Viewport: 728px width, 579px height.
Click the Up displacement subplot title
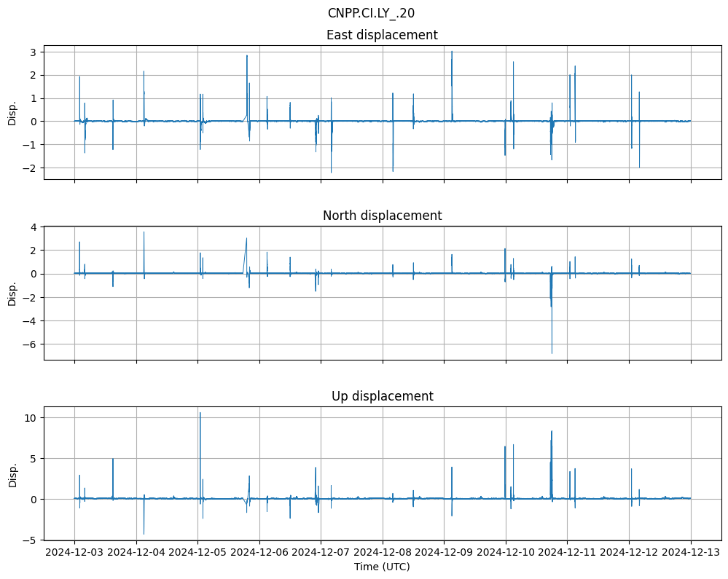tap(382, 396)
